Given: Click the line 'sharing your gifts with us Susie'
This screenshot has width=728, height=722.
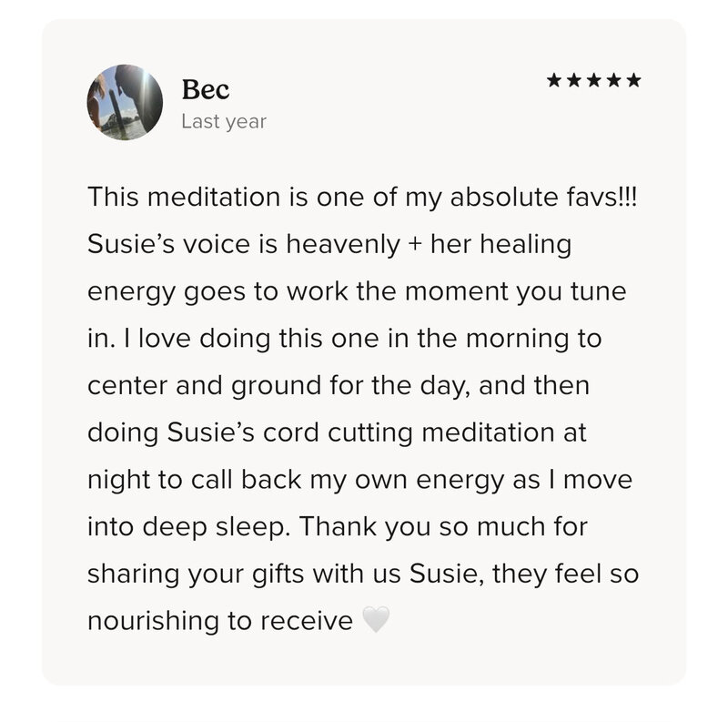Looking at the screenshot, I should click(286, 575).
